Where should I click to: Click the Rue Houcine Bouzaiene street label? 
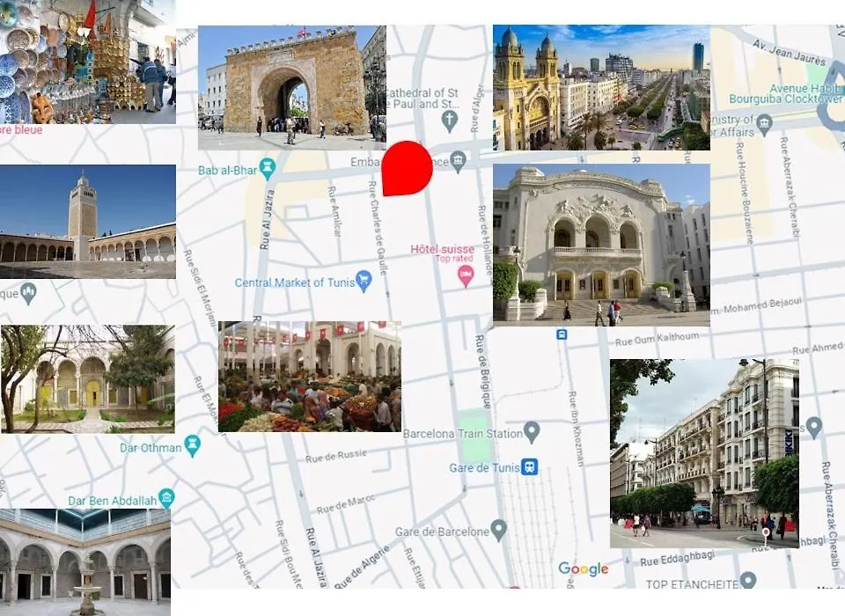[744, 193]
